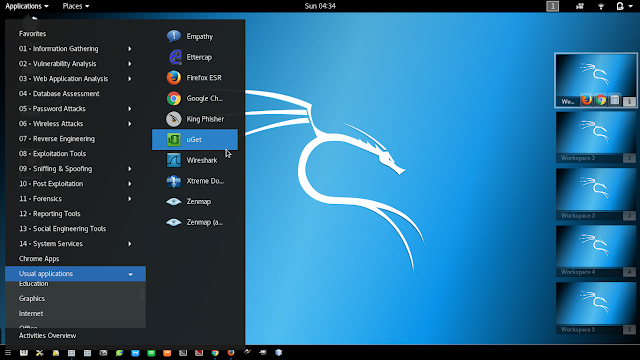Expand 01 - Information Gathering submenu arrow
Screen dimensions: 640x360
coord(130,49)
